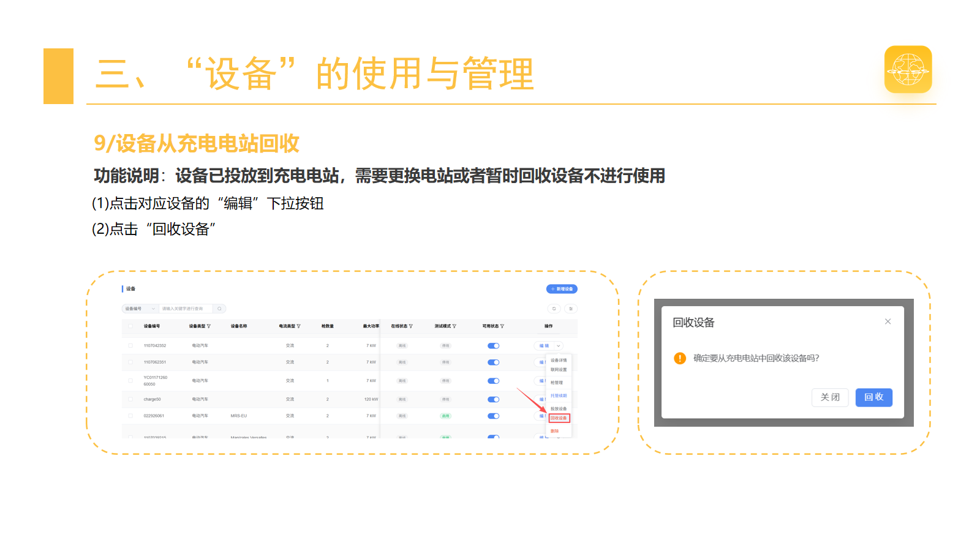Image resolution: width=980 pixels, height=551 pixels.
Task: Tick the checkbox for device 1107062351
Action: [x=130, y=362]
